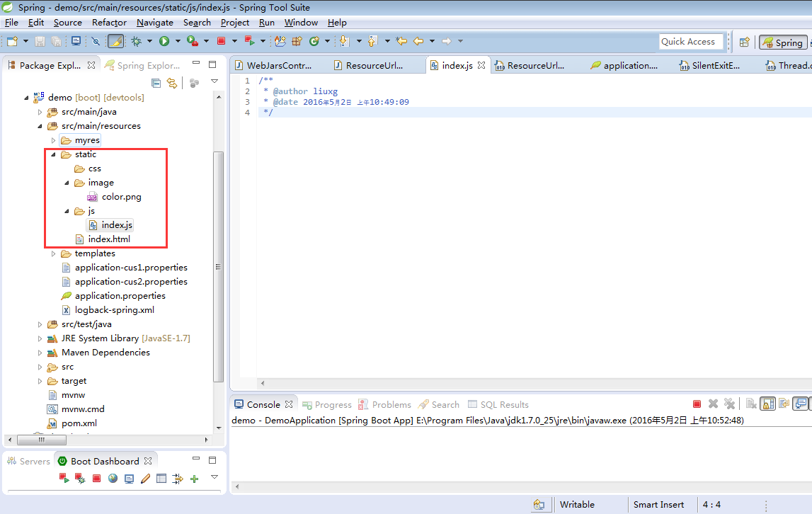The height and width of the screenshot is (514, 812).
Task: Open the Navigate menu
Action: click(x=155, y=23)
